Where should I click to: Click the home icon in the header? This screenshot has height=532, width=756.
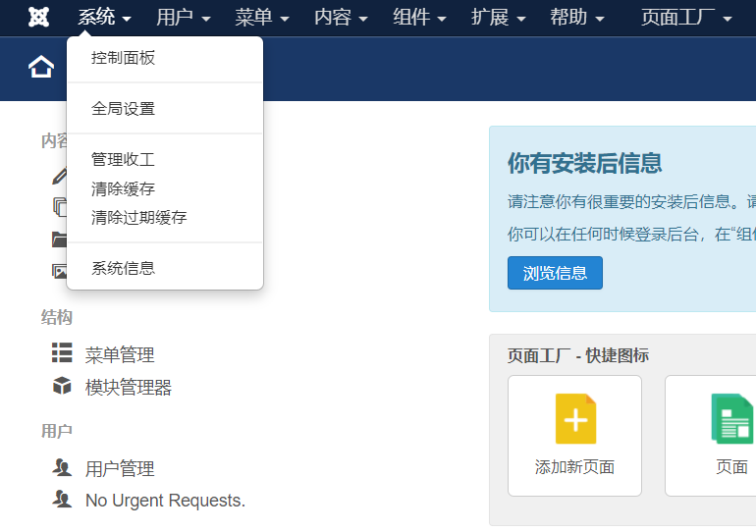click(x=41, y=67)
